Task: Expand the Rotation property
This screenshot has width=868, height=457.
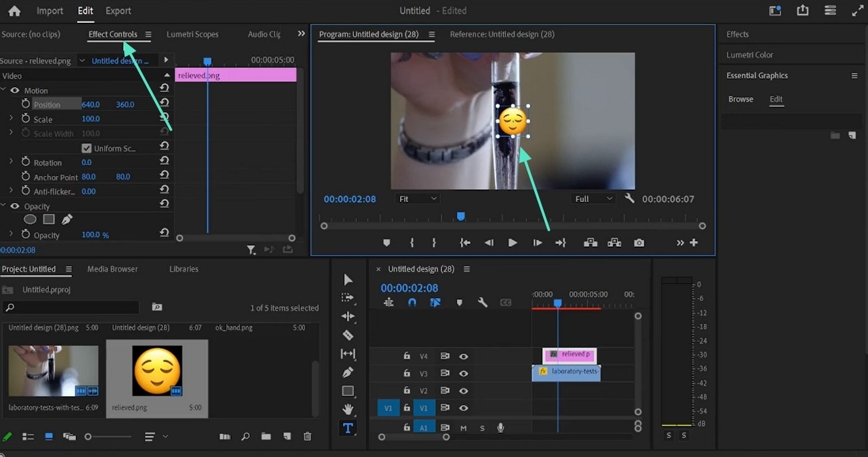Action: [11, 162]
